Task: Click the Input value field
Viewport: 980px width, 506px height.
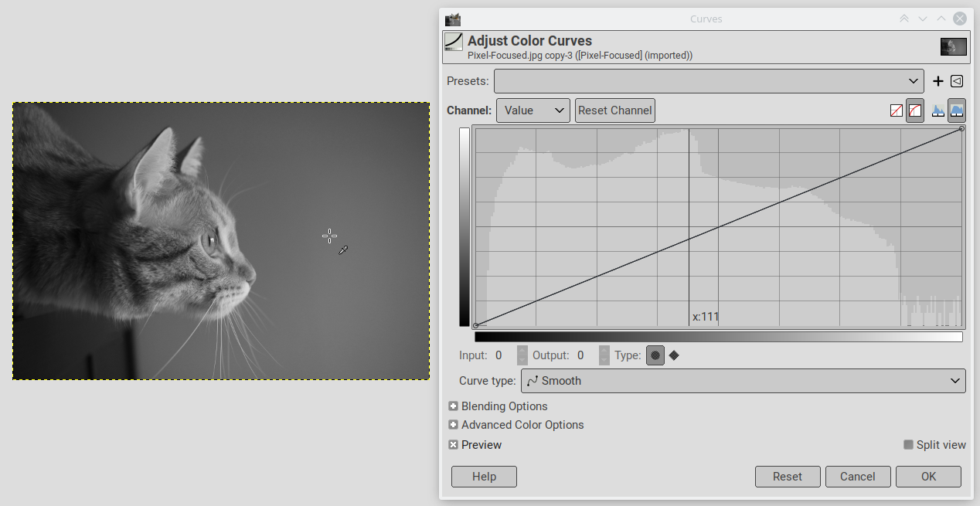Action: click(503, 355)
